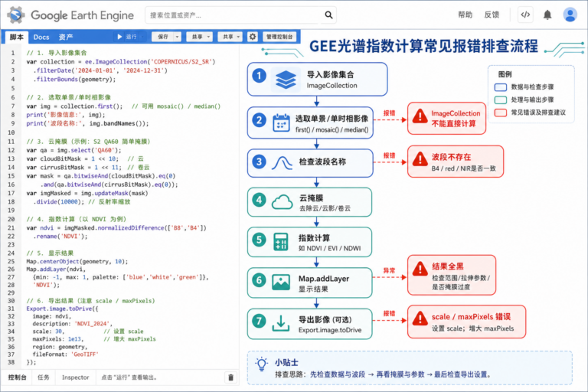Click the download icon in the 导出影像 step
The height and width of the screenshot is (392, 588).
click(x=281, y=323)
